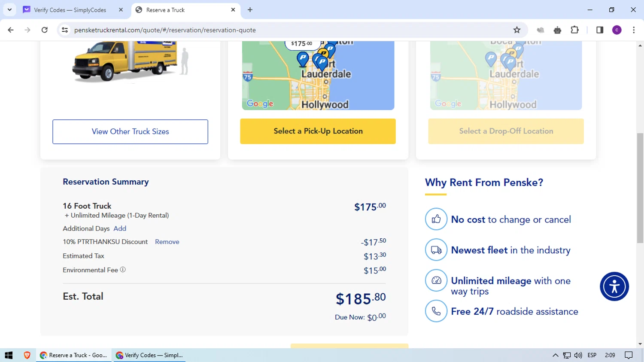
Task: Click Select a Drop-Off Location button
Action: tap(506, 131)
